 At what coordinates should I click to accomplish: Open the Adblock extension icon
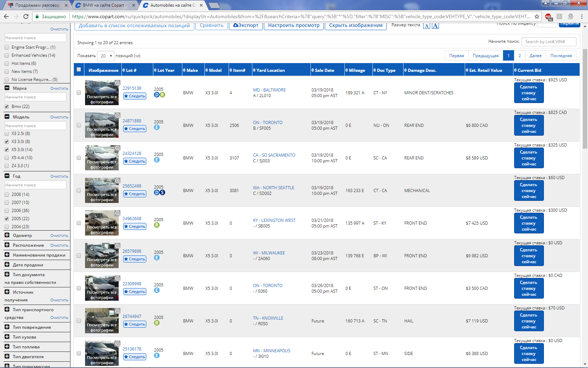tap(548, 16)
